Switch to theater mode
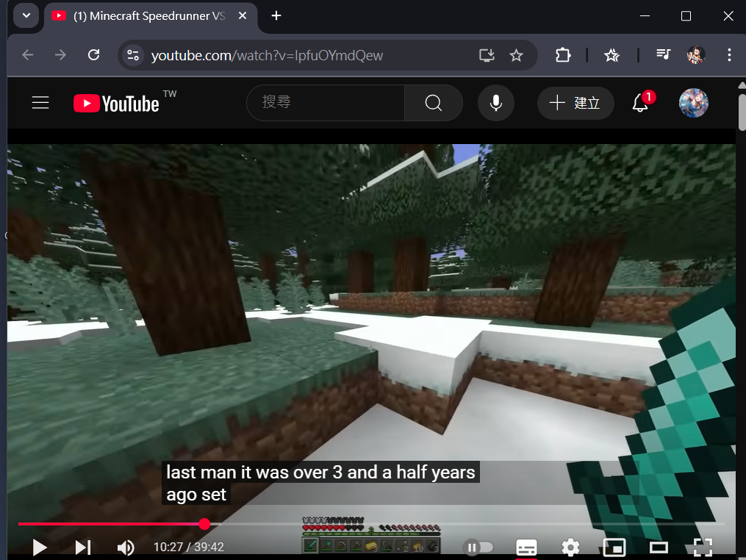 [659, 548]
